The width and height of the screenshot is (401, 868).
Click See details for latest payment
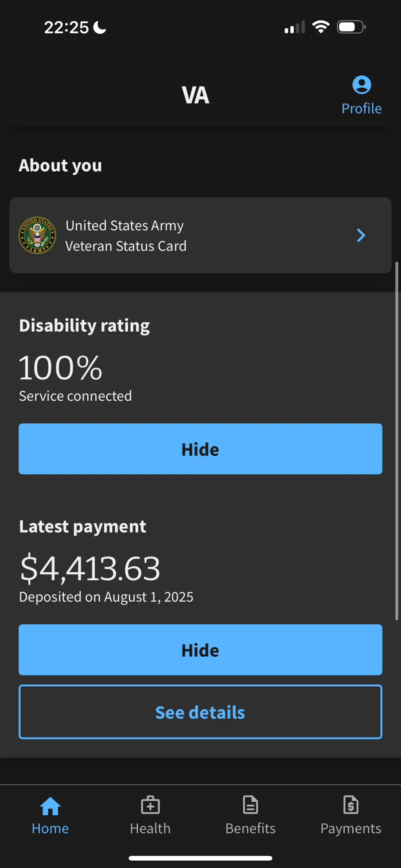200,712
